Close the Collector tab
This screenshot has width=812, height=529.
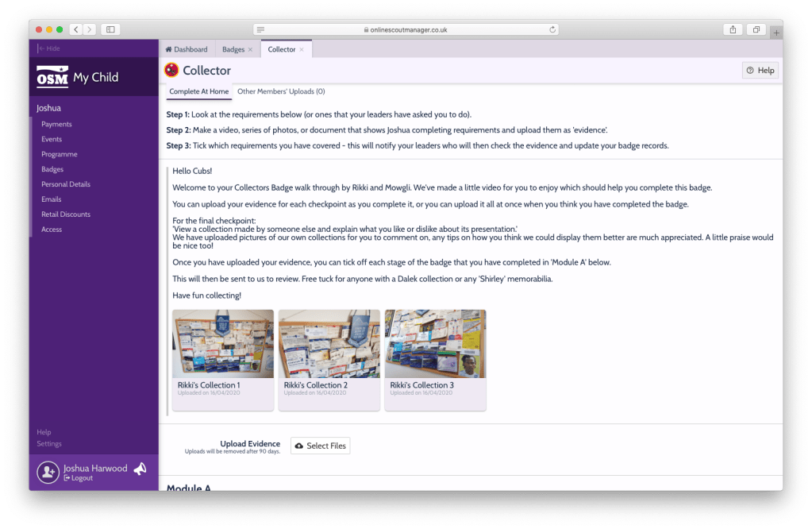tap(302, 49)
